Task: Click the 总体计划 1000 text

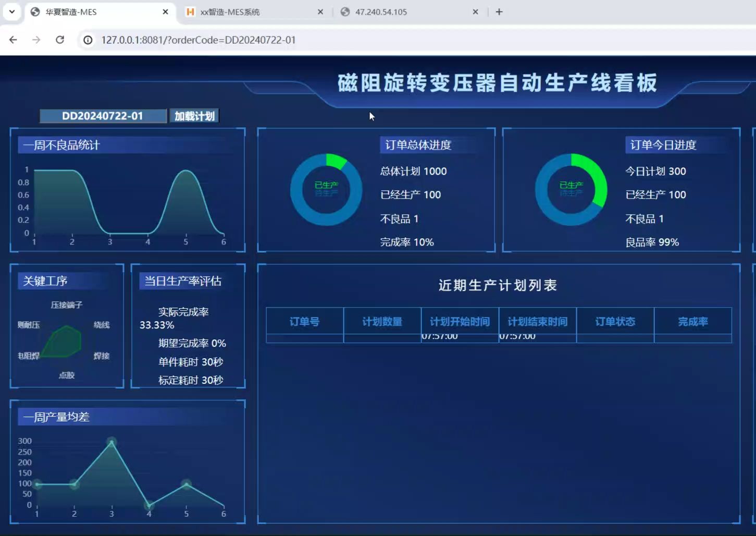Action: coord(413,171)
